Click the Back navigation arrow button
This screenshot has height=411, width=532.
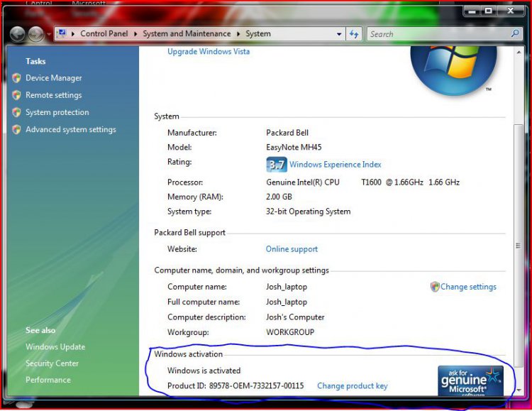tap(18, 33)
